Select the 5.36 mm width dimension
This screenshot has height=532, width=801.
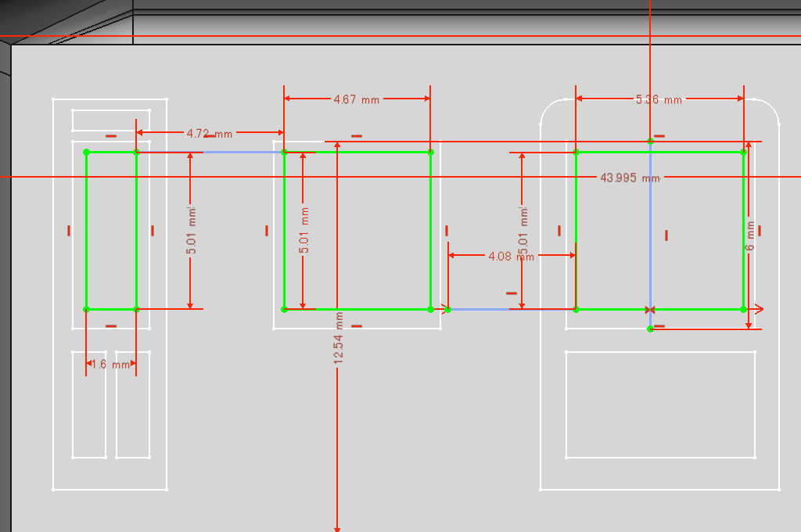pos(659,99)
